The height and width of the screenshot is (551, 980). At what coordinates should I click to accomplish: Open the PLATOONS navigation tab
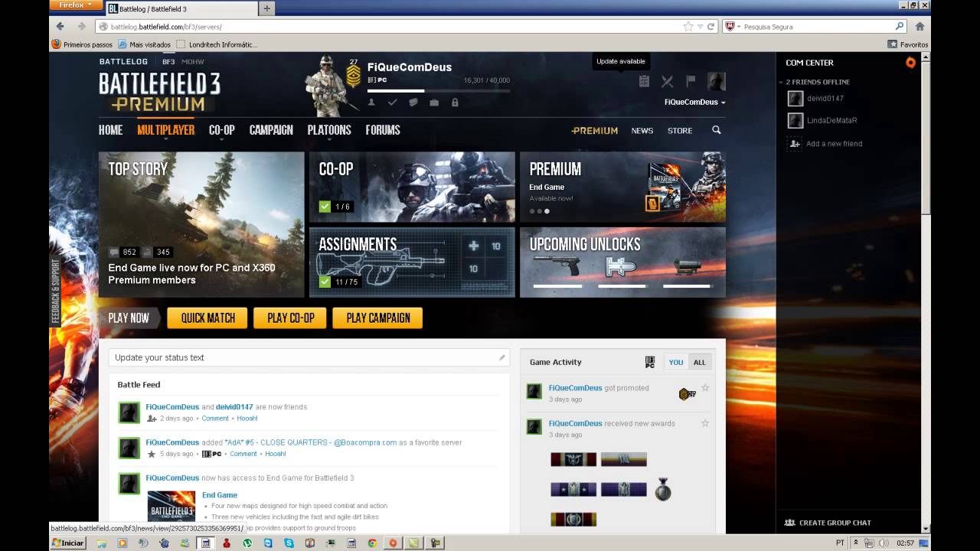[329, 130]
